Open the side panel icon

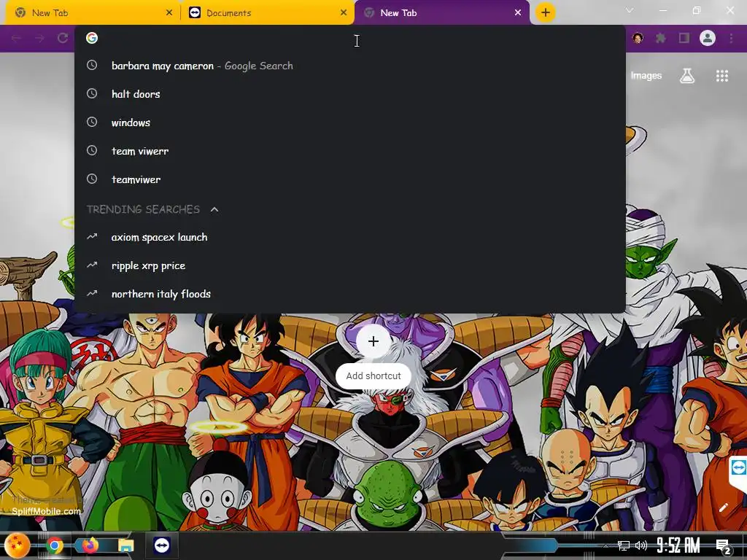point(684,38)
